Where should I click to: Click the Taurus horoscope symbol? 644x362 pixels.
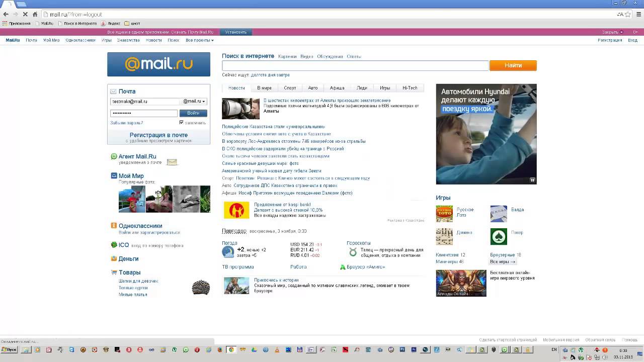point(353,251)
